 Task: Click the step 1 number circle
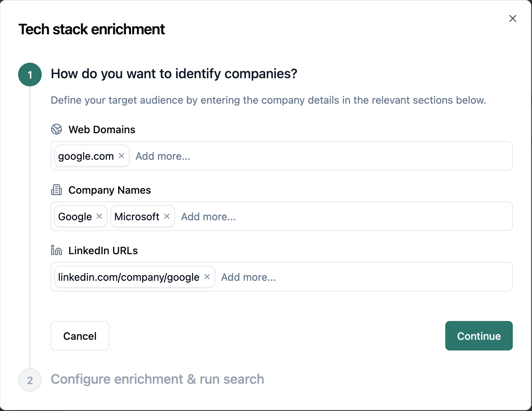click(x=30, y=75)
